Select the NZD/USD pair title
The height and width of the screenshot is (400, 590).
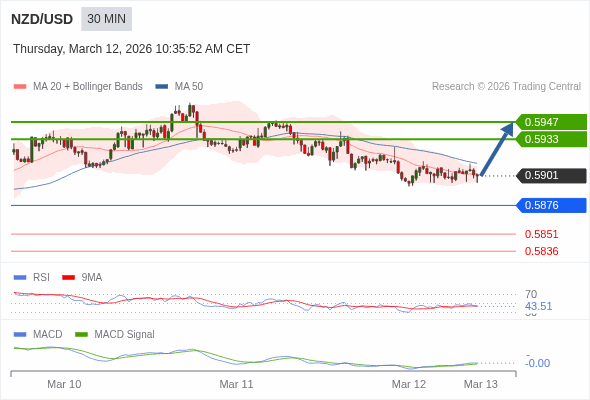pyautogui.click(x=42, y=19)
